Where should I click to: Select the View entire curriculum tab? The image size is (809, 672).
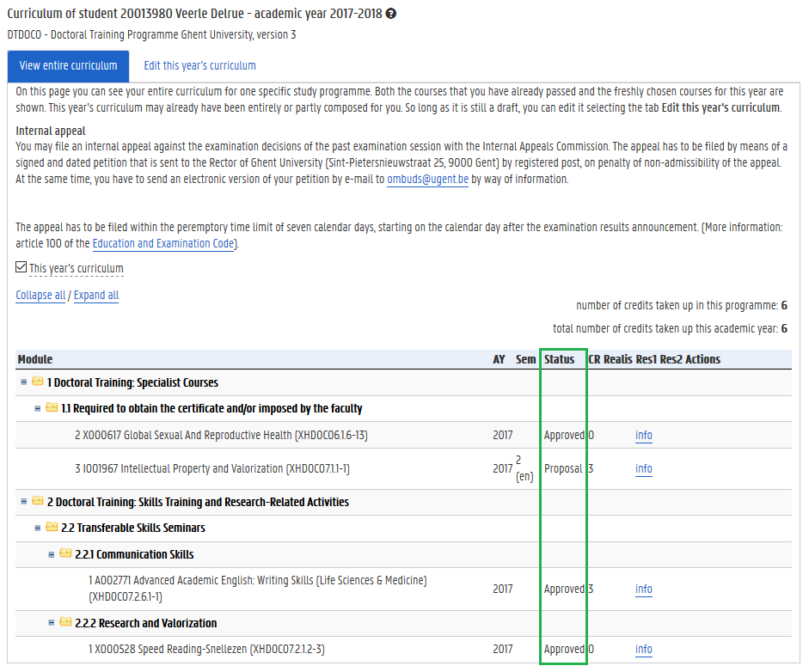click(68, 66)
